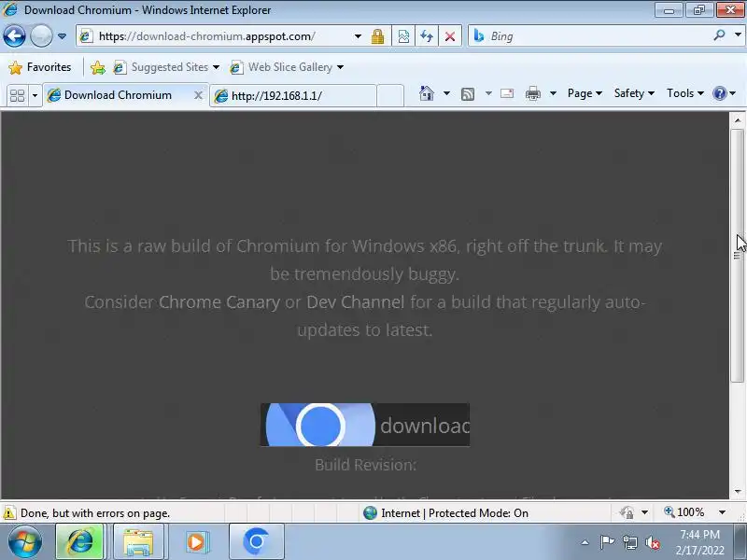Click the Chromium download button

[x=365, y=425]
